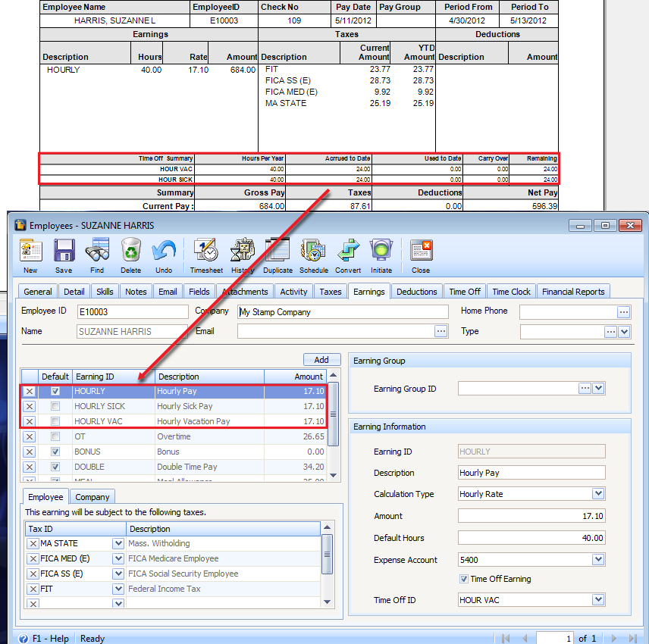Click the Default Hours input field
This screenshot has width=649, height=644.
(531, 538)
